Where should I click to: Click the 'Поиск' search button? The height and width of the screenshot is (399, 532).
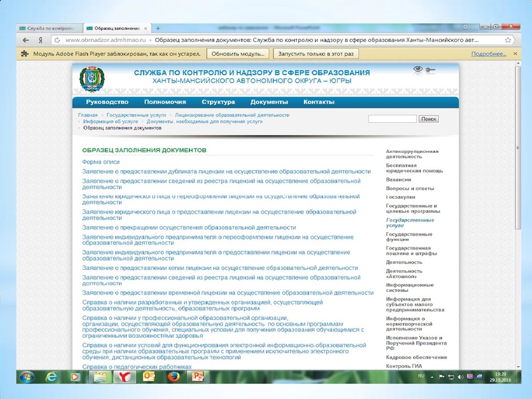tap(429, 118)
